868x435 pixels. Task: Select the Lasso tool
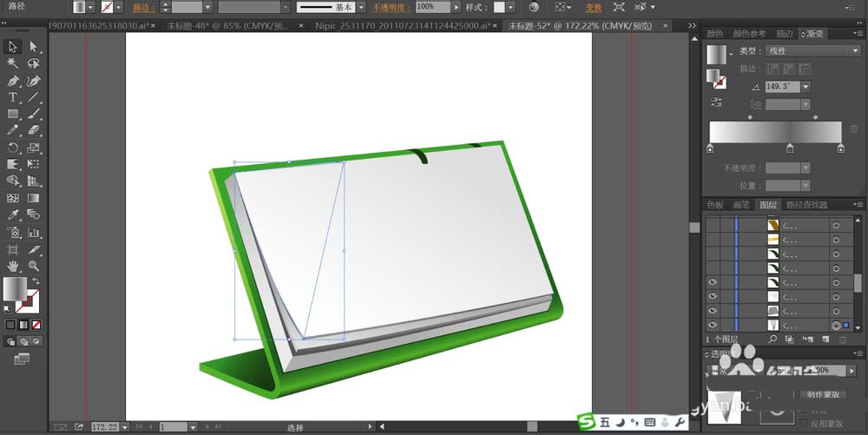[33, 63]
